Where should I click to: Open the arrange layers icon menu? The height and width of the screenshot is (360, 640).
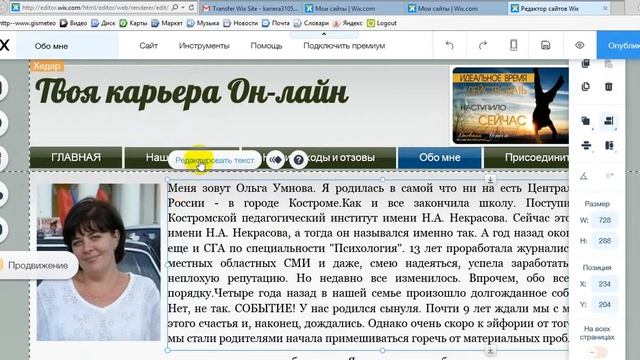click(x=586, y=121)
